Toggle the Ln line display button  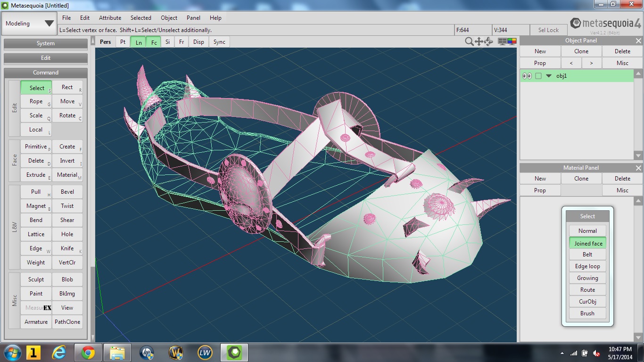point(138,42)
